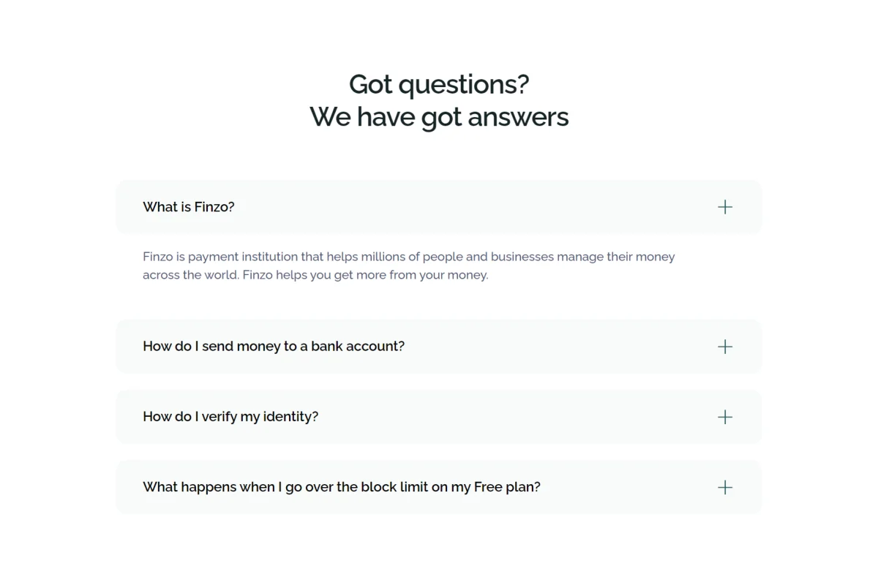The width and height of the screenshot is (878, 588).
Task: Select the What is Finzo? question title text
Action: 189,207
